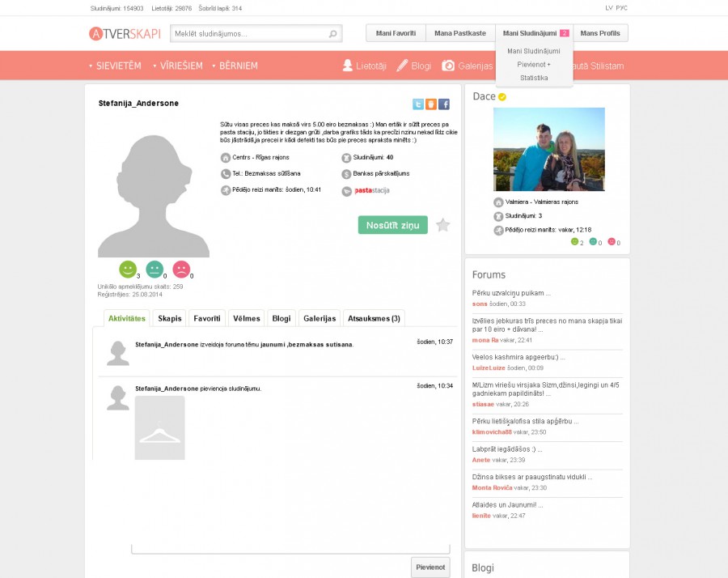Expand the VĪRIEŠIEM category dropdown

(177, 66)
